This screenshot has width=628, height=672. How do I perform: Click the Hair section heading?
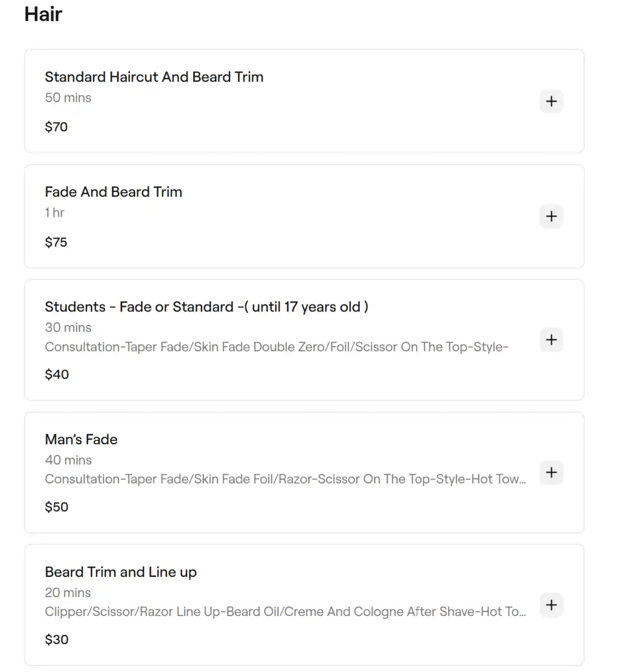(43, 14)
